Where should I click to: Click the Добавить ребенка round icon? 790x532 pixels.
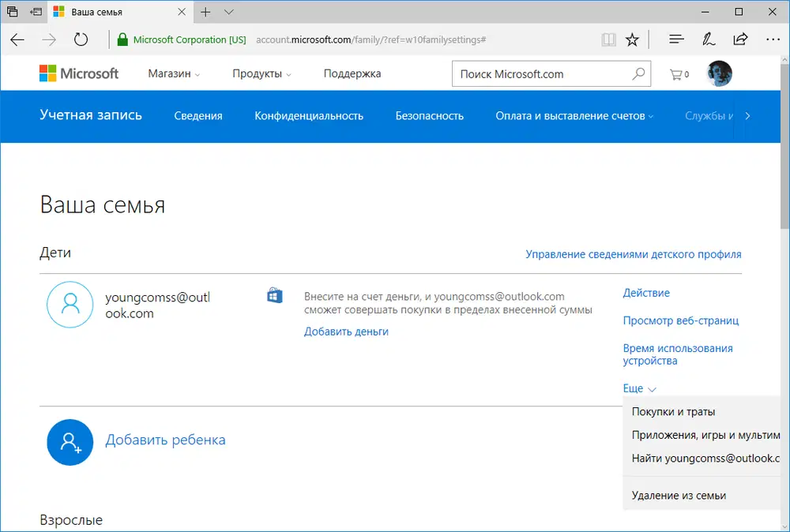coord(70,442)
